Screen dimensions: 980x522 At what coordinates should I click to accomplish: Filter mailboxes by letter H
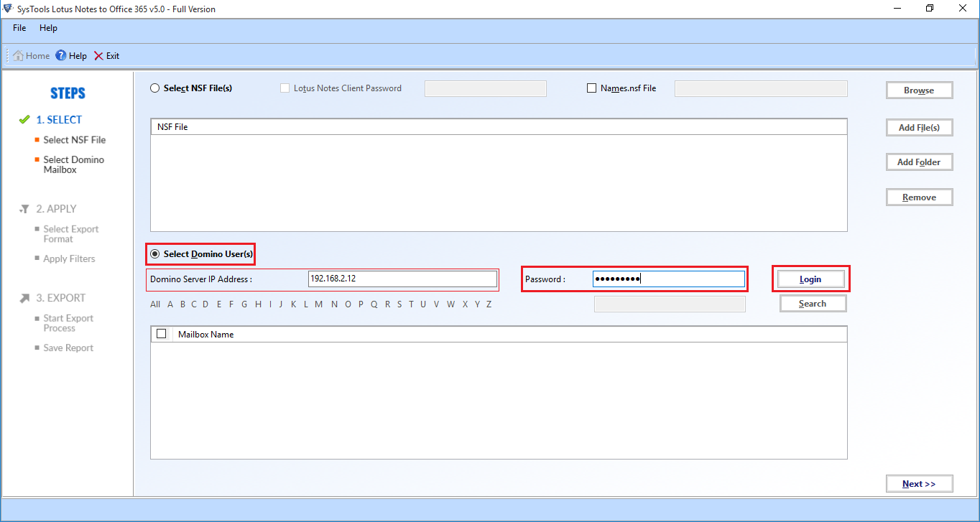coord(258,304)
